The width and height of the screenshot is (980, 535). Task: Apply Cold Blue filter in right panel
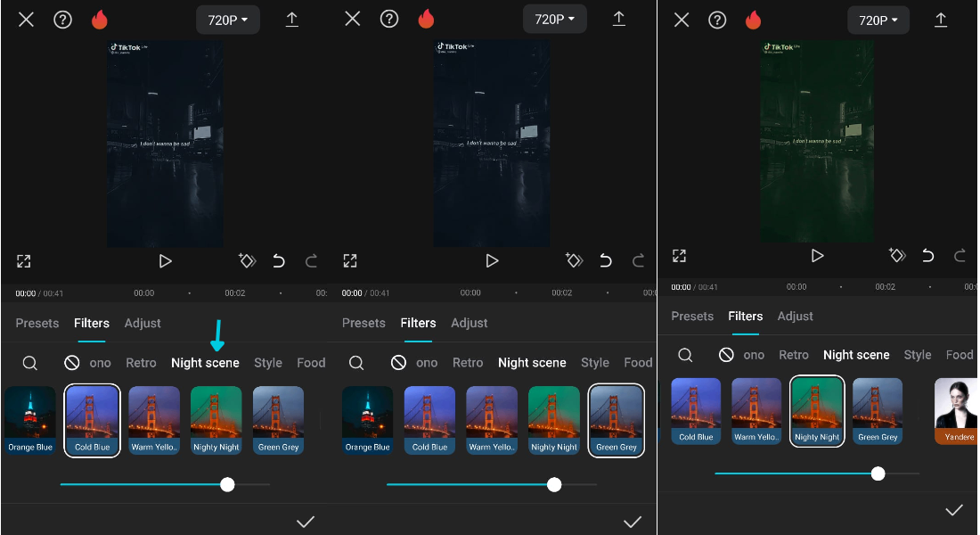[696, 411]
